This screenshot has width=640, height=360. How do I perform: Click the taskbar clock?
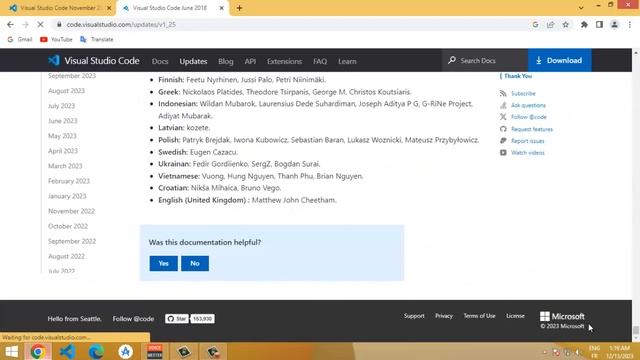click(620, 351)
